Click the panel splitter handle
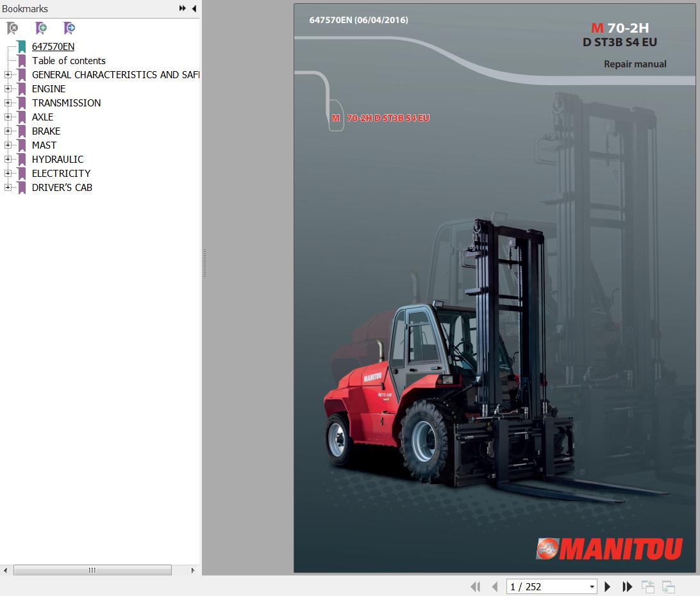 click(205, 263)
